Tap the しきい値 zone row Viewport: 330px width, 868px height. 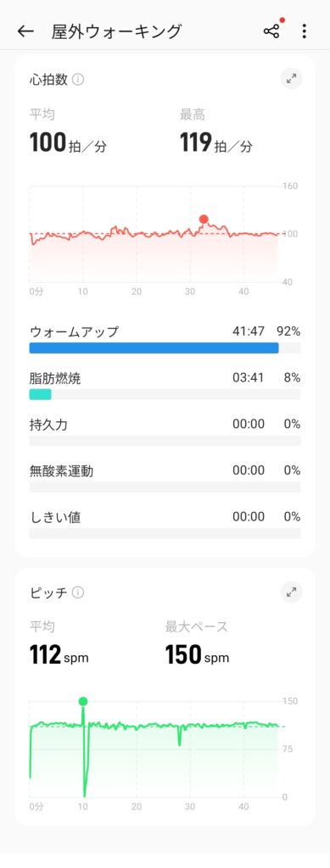click(165, 525)
